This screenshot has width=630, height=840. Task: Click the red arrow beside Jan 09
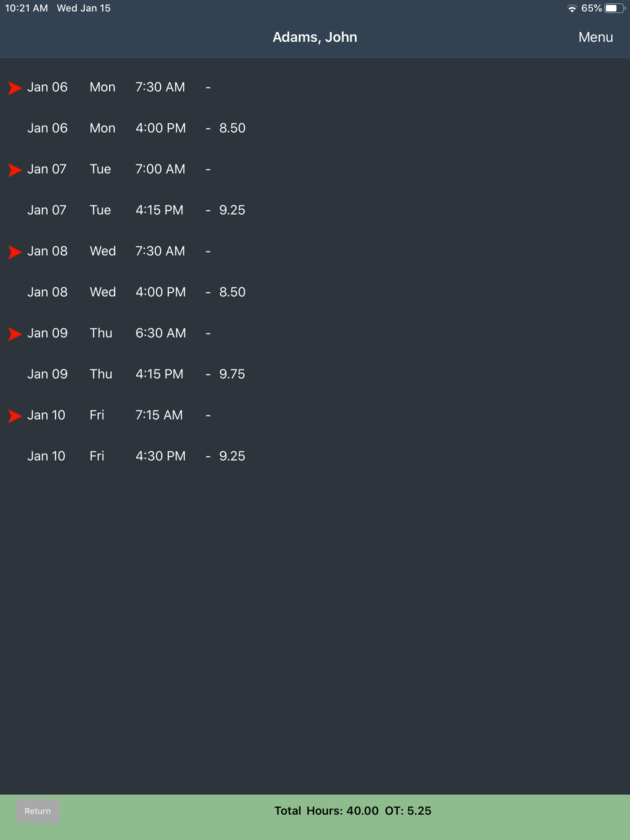tap(15, 334)
